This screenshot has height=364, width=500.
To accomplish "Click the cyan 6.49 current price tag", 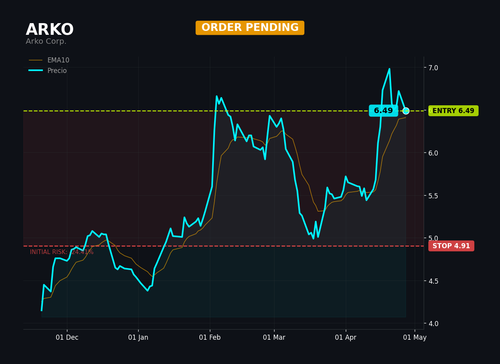I will click(383, 111).
